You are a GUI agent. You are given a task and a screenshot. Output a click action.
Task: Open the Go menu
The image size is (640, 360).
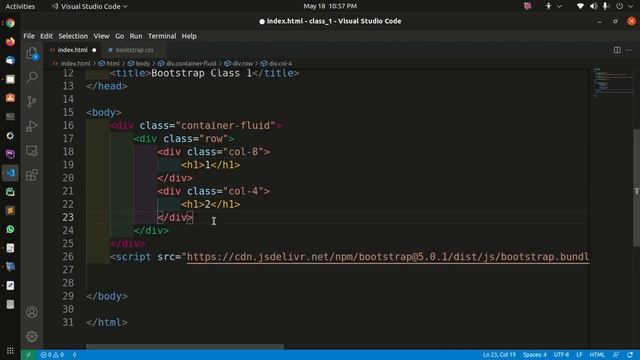tap(119, 36)
